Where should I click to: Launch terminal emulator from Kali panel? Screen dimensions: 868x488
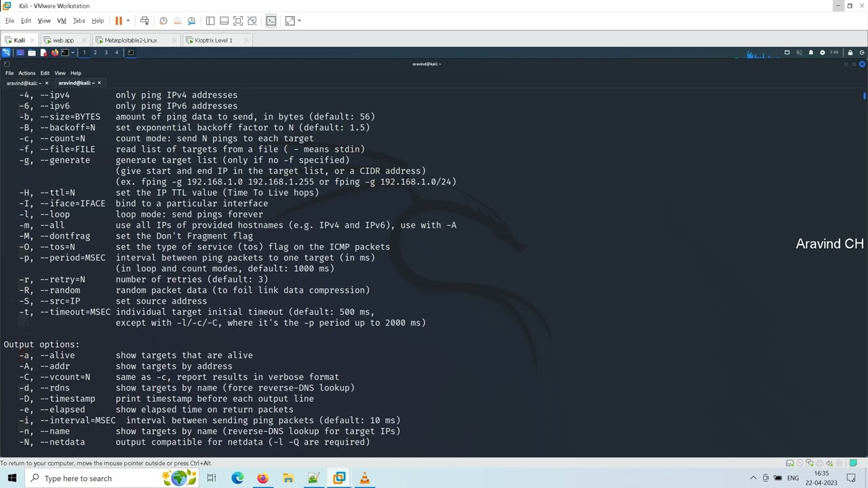click(x=65, y=52)
